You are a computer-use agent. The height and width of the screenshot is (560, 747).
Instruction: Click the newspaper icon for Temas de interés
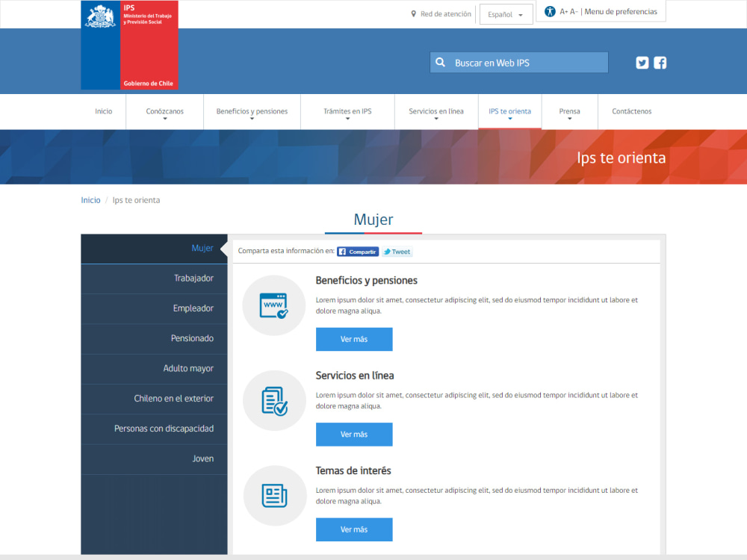point(274,496)
